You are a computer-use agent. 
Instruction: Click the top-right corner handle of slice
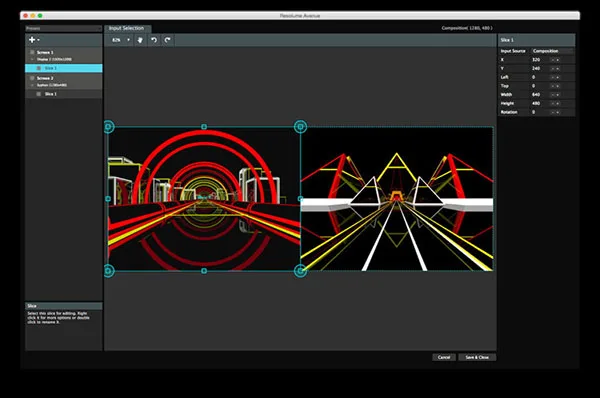coord(300,127)
